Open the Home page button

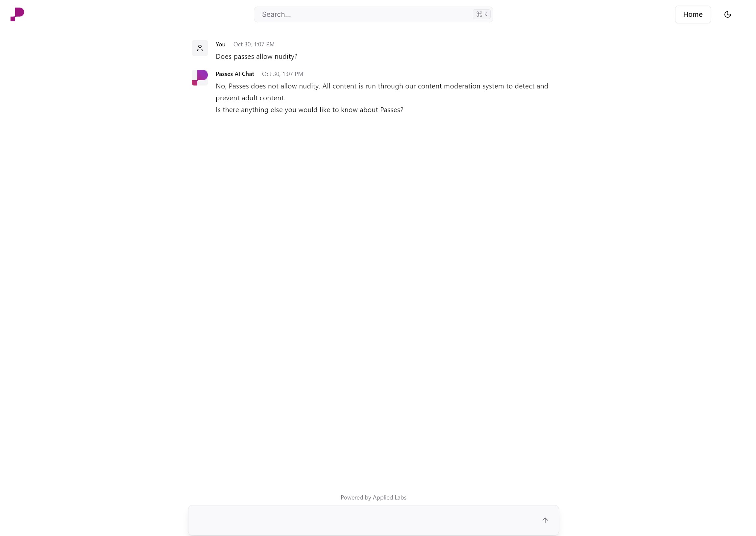tap(693, 14)
